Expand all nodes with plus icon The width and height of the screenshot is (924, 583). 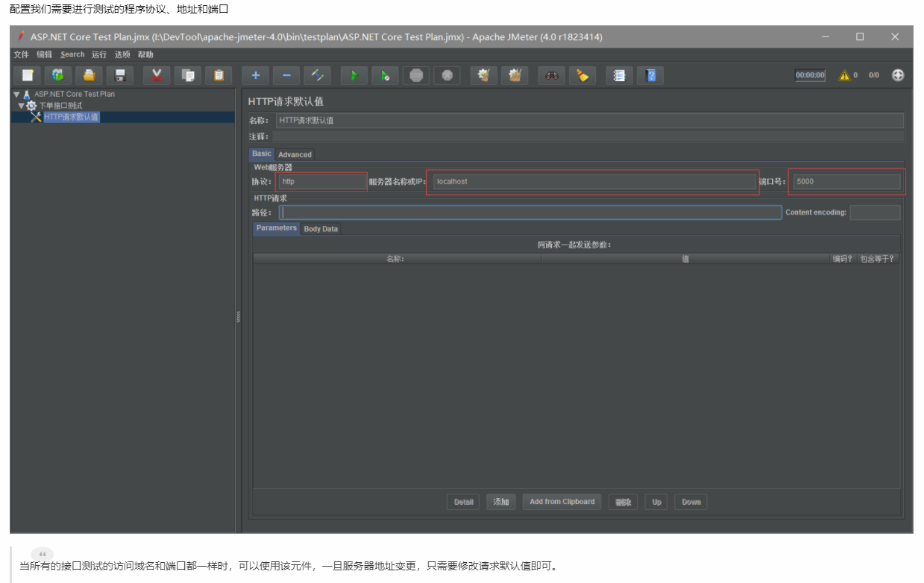pyautogui.click(x=255, y=75)
